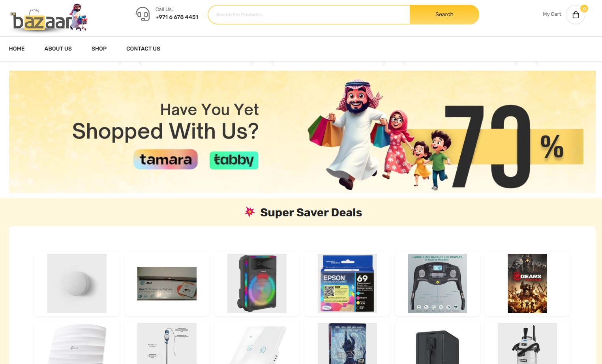Viewport: 602px width, 364px height.
Task: Click the tamara payment badge
Action: point(165,159)
